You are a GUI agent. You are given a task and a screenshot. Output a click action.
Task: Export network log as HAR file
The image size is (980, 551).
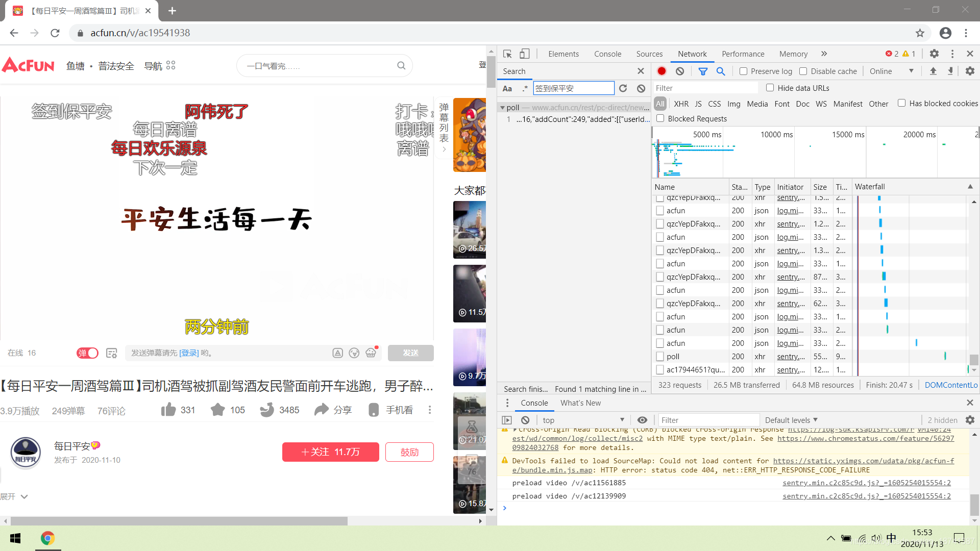[x=950, y=71]
